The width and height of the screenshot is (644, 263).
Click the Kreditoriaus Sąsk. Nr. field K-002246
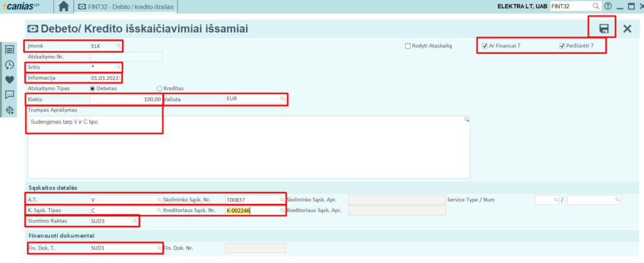tap(252, 211)
